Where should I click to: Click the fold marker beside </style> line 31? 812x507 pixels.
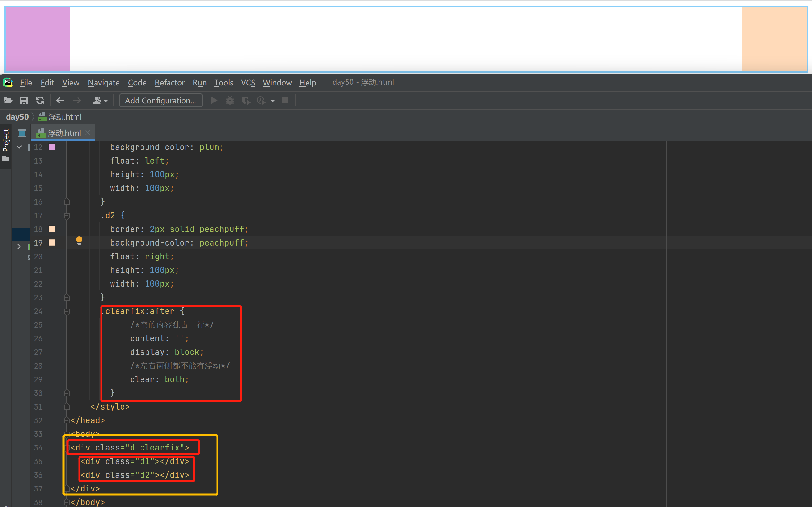pyautogui.click(x=67, y=407)
